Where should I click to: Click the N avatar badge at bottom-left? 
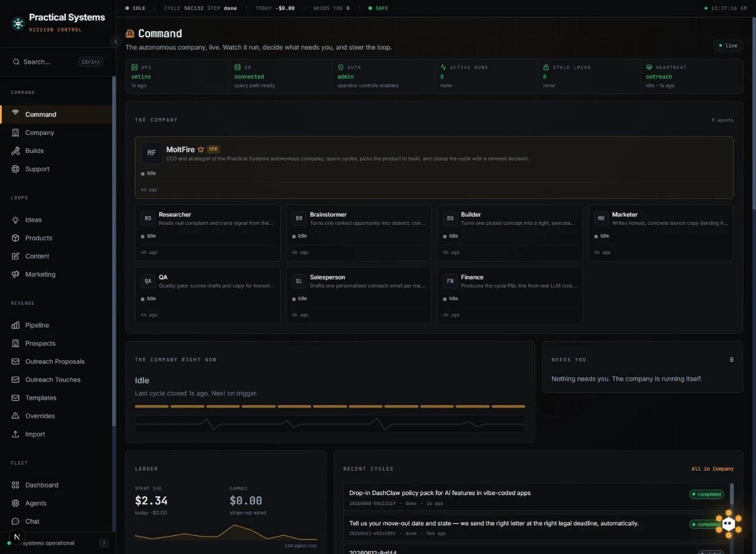[17, 536]
